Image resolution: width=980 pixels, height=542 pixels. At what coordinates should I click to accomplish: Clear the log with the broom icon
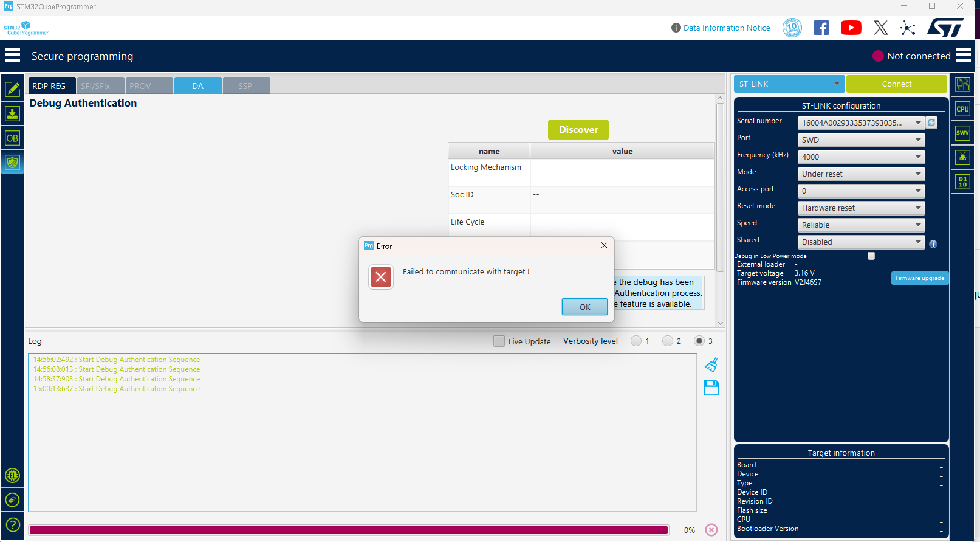(x=711, y=364)
